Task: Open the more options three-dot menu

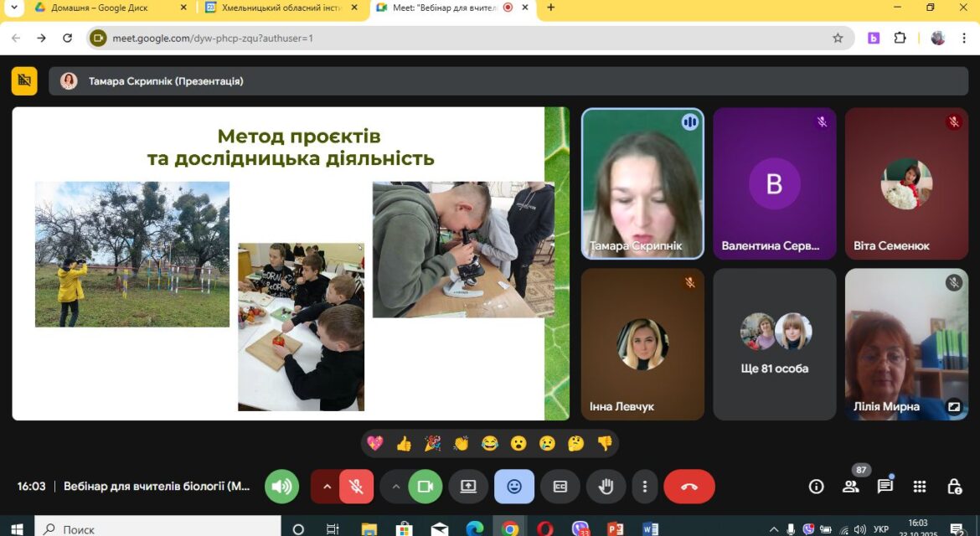Action: pos(644,487)
